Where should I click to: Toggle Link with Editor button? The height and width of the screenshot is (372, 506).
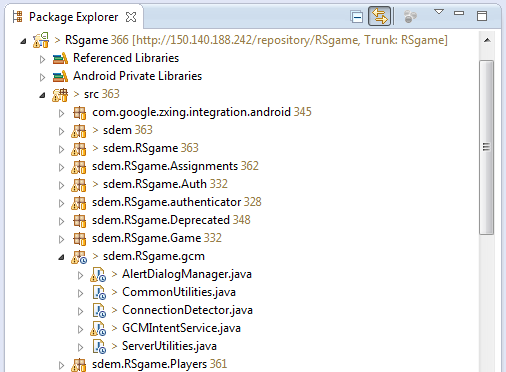(x=380, y=16)
